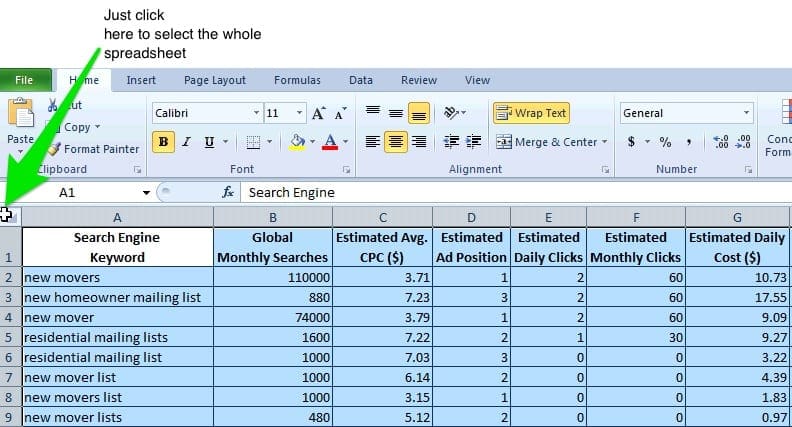Click the Increase Font Size icon
Screen dimensions: 792x427
click(318, 113)
